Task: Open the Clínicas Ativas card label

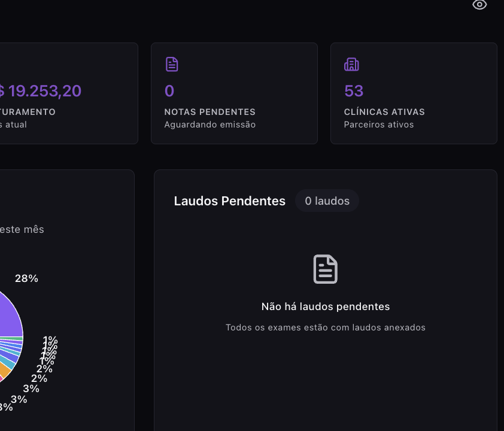Action: click(x=384, y=112)
